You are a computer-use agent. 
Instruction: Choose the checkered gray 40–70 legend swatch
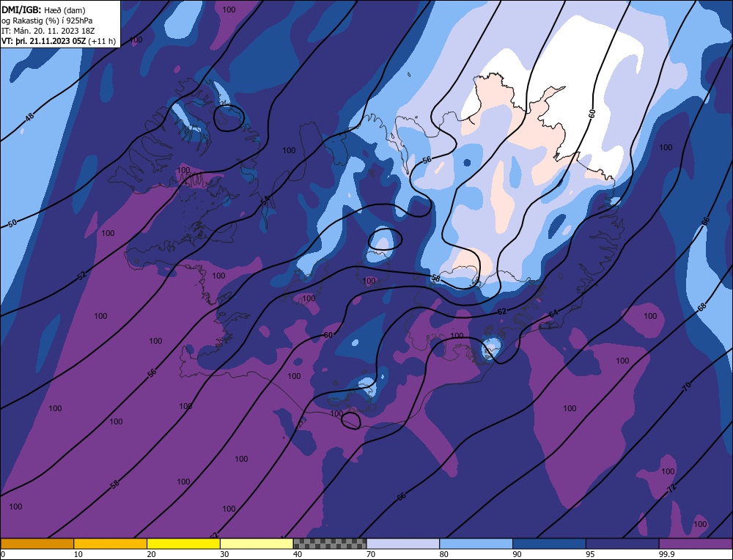[330, 543]
